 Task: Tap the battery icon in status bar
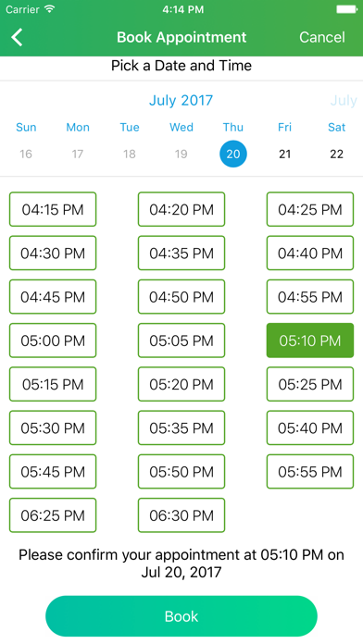(346, 9)
